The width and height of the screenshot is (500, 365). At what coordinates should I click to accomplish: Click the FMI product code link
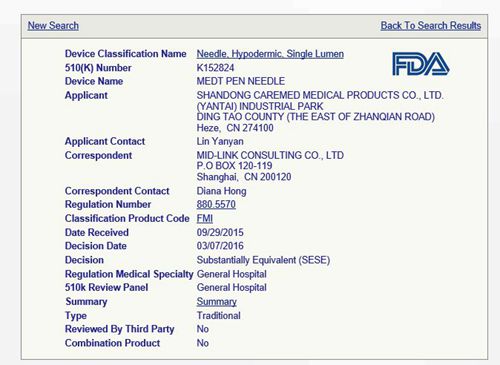point(205,218)
